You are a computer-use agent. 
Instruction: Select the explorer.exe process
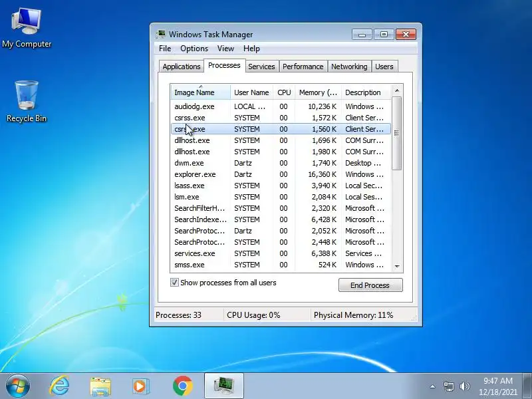(x=281, y=174)
